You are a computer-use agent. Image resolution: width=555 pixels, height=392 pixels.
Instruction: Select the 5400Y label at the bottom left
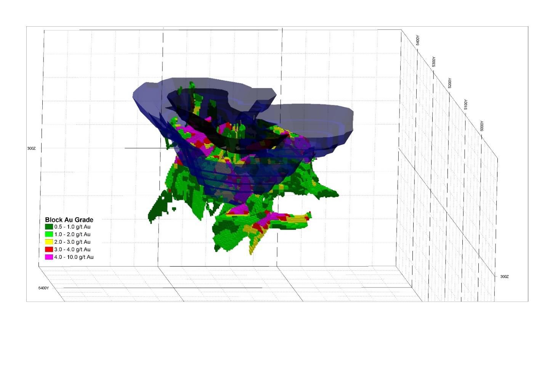[x=43, y=288]
